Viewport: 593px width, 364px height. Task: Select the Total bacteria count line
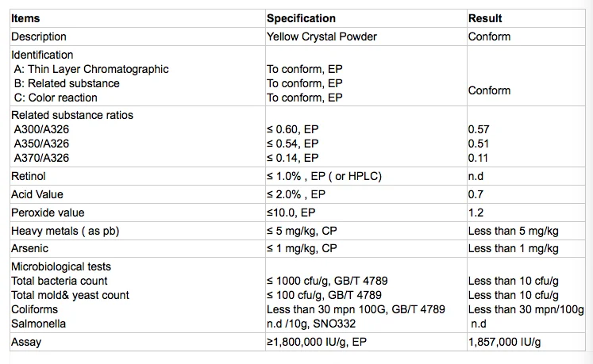(60, 281)
